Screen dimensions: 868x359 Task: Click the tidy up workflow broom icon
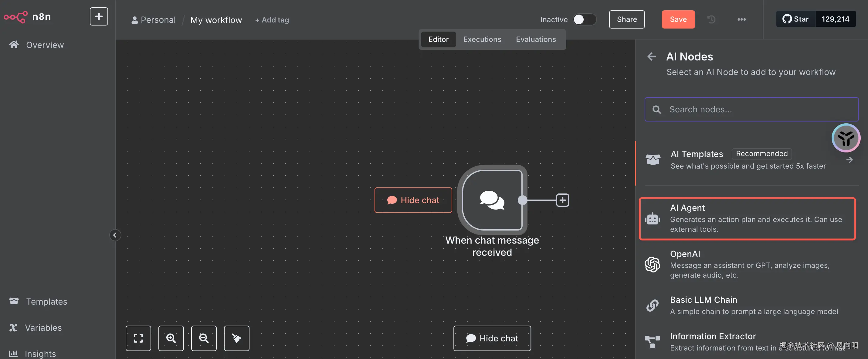coord(236,338)
